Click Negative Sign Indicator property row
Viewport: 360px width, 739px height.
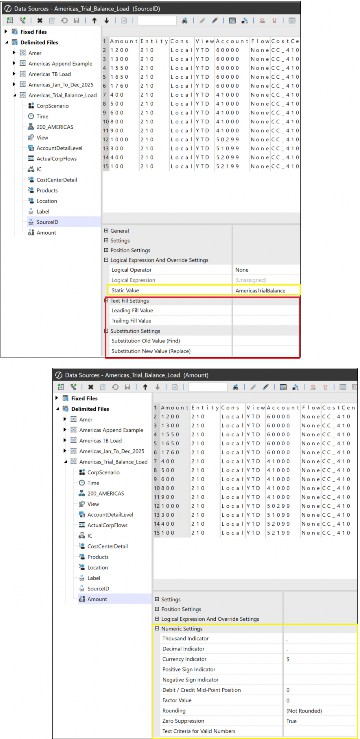(256, 680)
